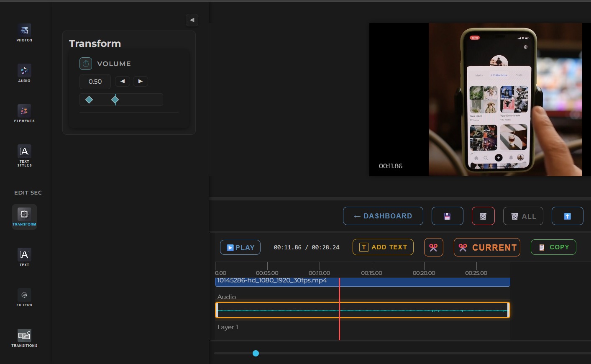Click the volume value field 0.50

95,82
